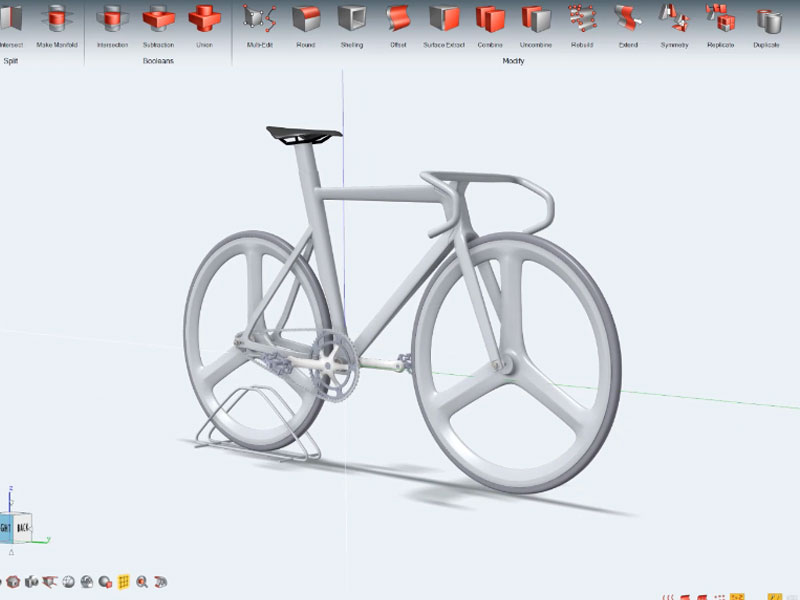
Task: Click the Uncombine tool
Action: pos(535,22)
